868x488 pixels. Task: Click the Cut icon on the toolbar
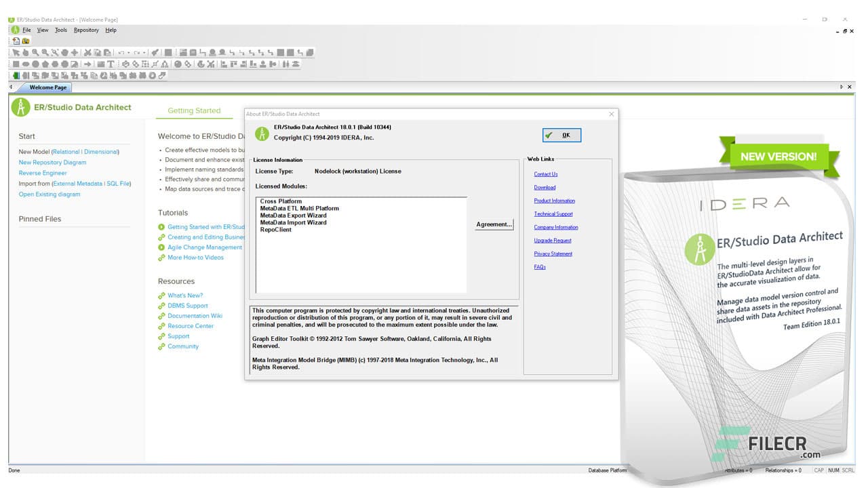click(x=87, y=52)
